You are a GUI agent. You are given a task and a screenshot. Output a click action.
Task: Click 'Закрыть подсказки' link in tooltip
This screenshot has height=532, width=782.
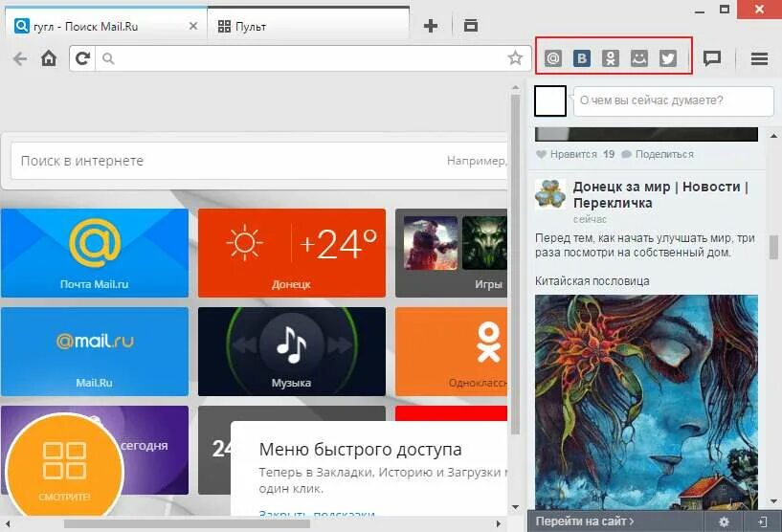click(x=317, y=514)
